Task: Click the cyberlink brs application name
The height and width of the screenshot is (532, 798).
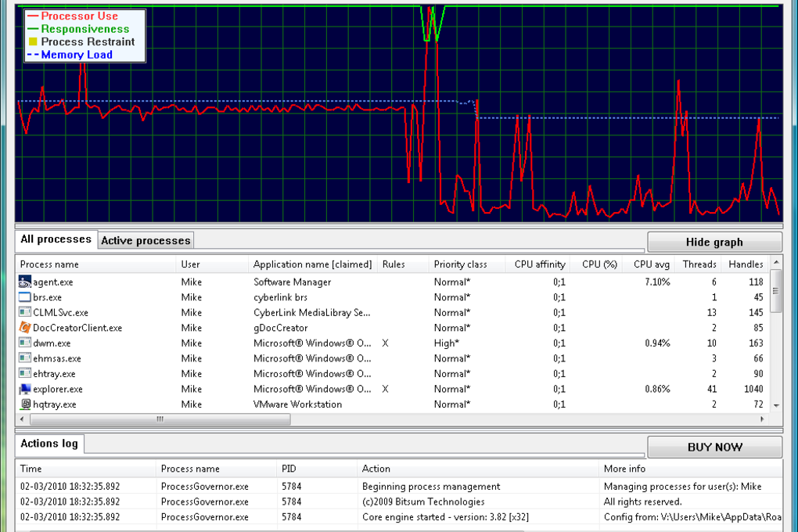Action: point(280,297)
